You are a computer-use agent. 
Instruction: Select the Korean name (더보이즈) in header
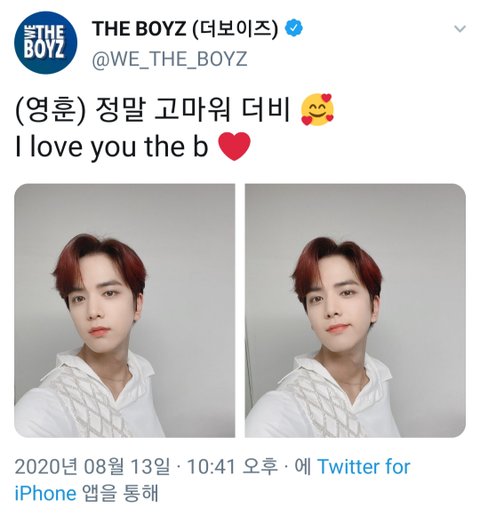[235, 29]
